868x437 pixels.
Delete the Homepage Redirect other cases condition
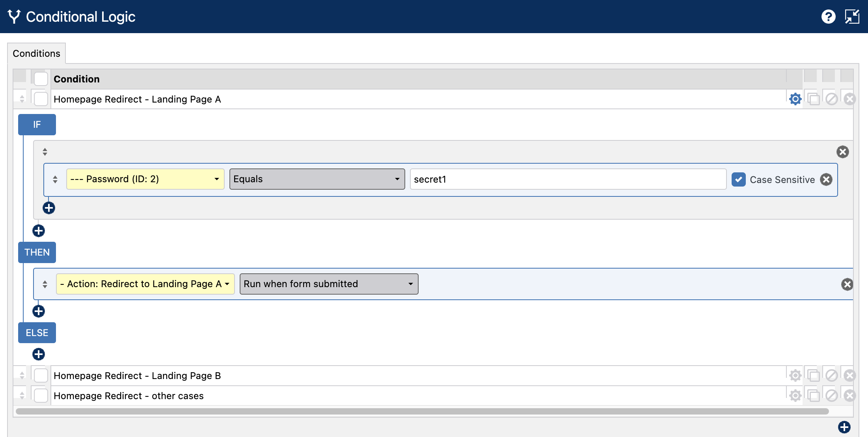tap(849, 396)
